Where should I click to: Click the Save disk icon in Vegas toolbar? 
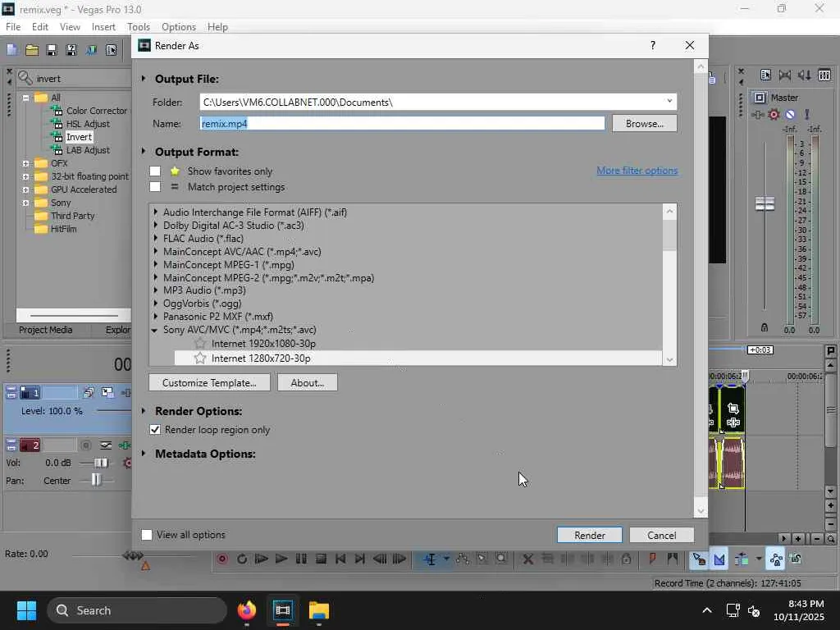click(x=52, y=50)
